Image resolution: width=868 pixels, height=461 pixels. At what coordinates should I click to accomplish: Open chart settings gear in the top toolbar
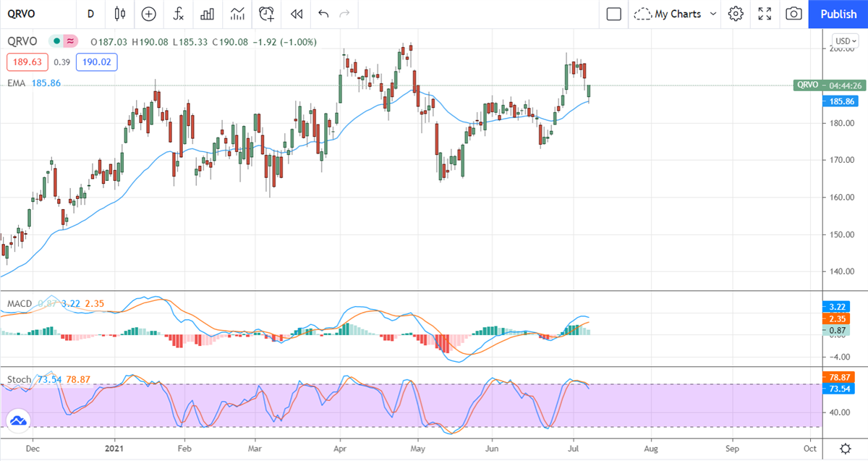736,14
